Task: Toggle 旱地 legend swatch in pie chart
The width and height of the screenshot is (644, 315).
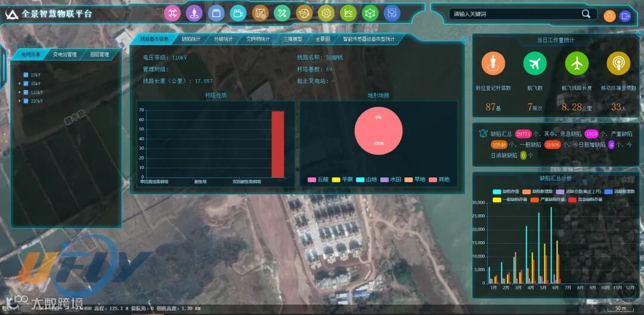Action: point(408,180)
